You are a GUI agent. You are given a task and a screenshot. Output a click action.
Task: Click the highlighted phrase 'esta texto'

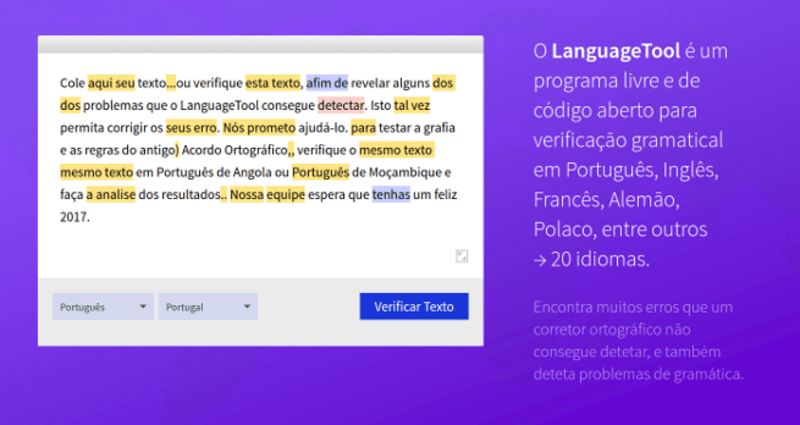coord(272,83)
